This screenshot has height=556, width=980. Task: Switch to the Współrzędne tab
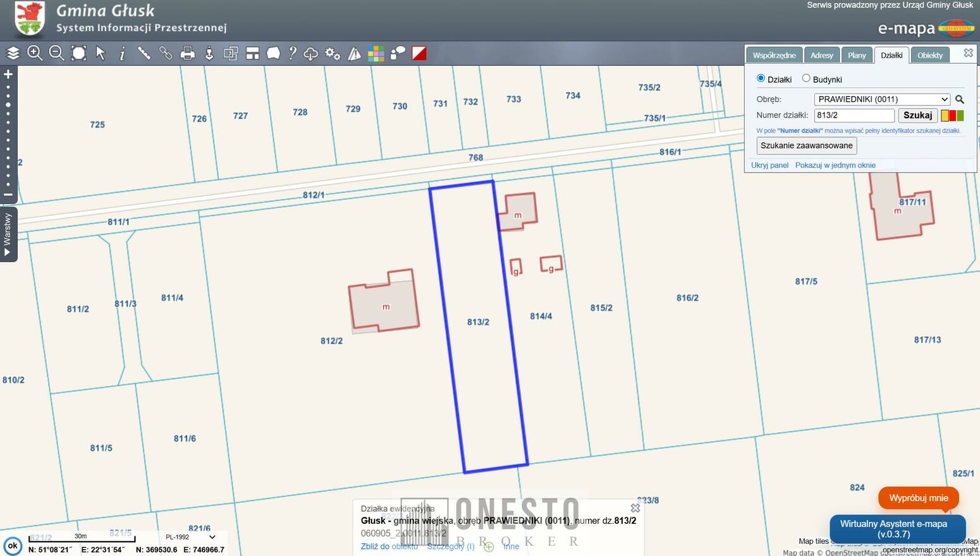point(774,55)
